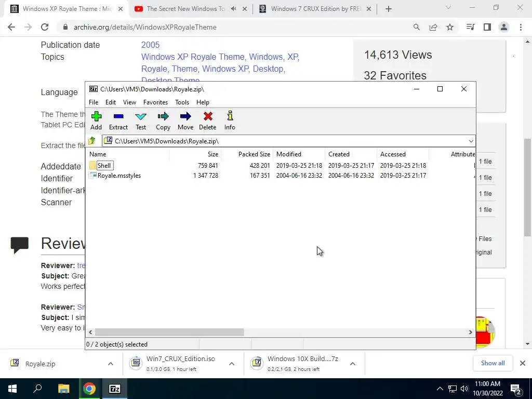Sort files by Size column
Viewport: 532px width, 399px height.
pyautogui.click(x=195, y=154)
